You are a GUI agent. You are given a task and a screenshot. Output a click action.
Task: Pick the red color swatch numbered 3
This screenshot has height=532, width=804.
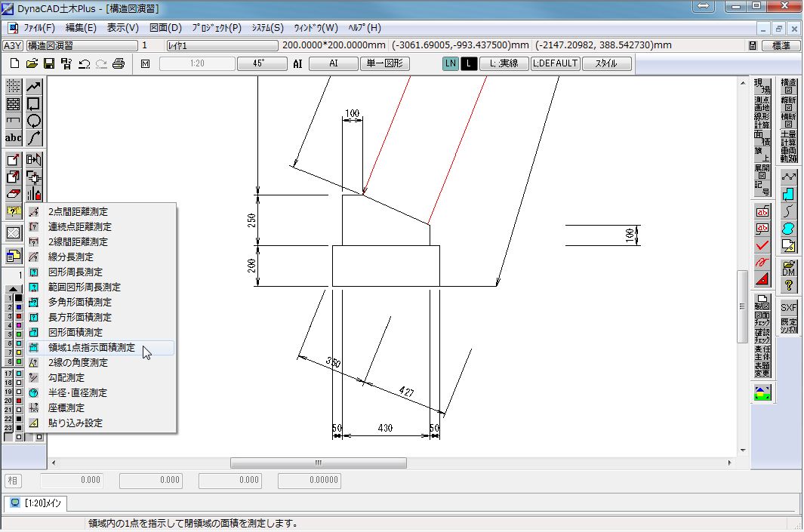click(18, 316)
